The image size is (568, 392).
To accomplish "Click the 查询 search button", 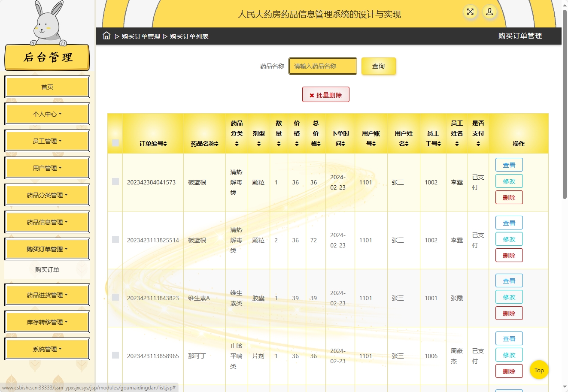I will (x=378, y=66).
